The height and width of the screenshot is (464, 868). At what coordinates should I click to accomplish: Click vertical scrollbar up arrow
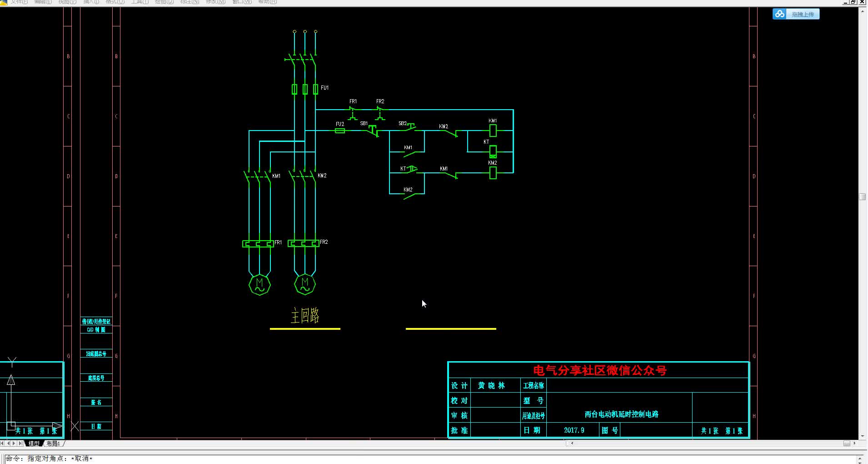pos(863,11)
